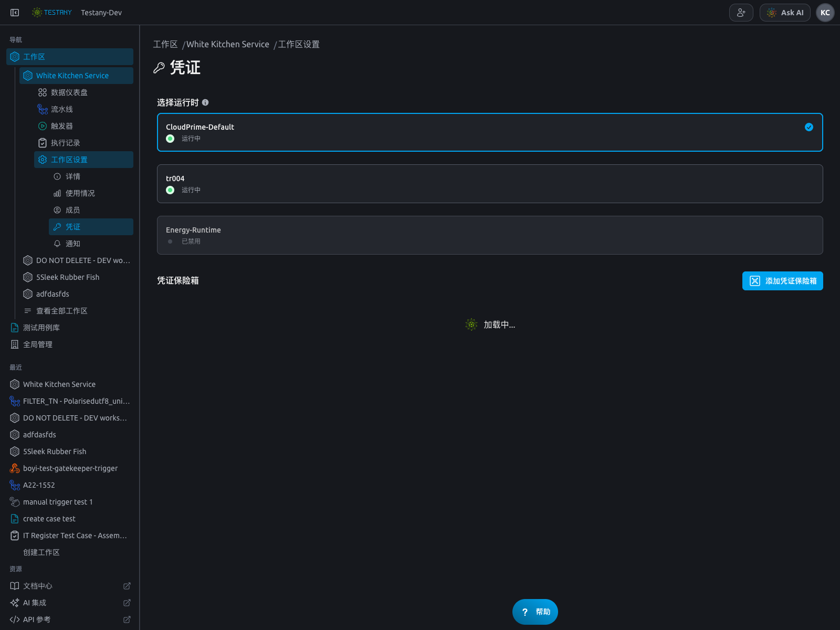Viewport: 840px width, 630px height.
Task: Open the 触发器 trigger icon
Action: coord(43,126)
